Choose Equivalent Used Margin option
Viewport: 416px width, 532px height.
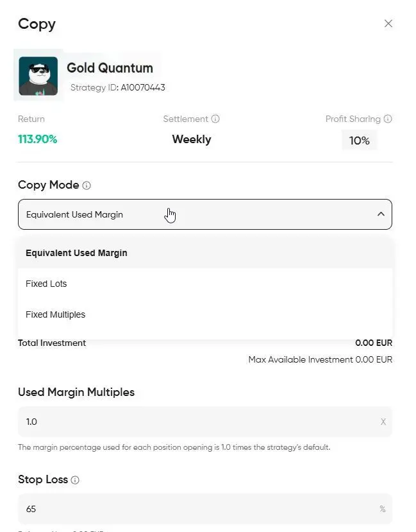pyautogui.click(x=76, y=253)
